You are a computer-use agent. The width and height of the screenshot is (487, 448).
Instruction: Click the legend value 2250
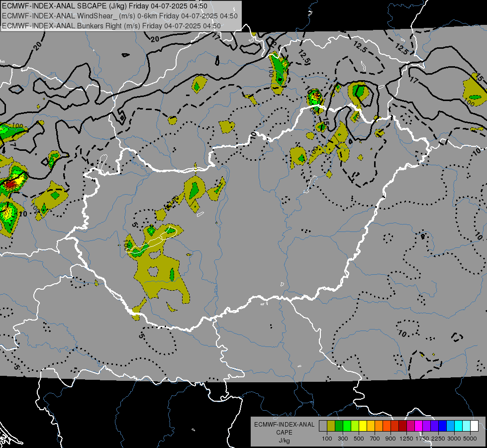439,439
